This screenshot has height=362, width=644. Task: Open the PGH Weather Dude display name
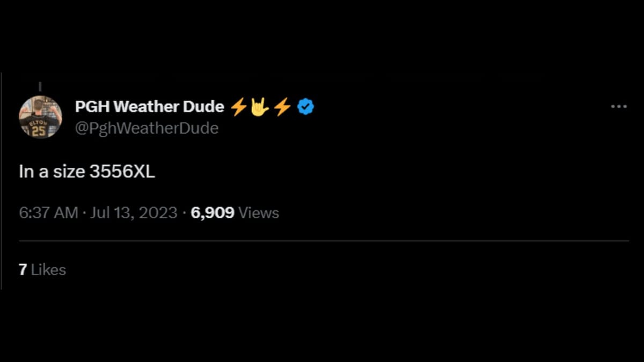[149, 107]
